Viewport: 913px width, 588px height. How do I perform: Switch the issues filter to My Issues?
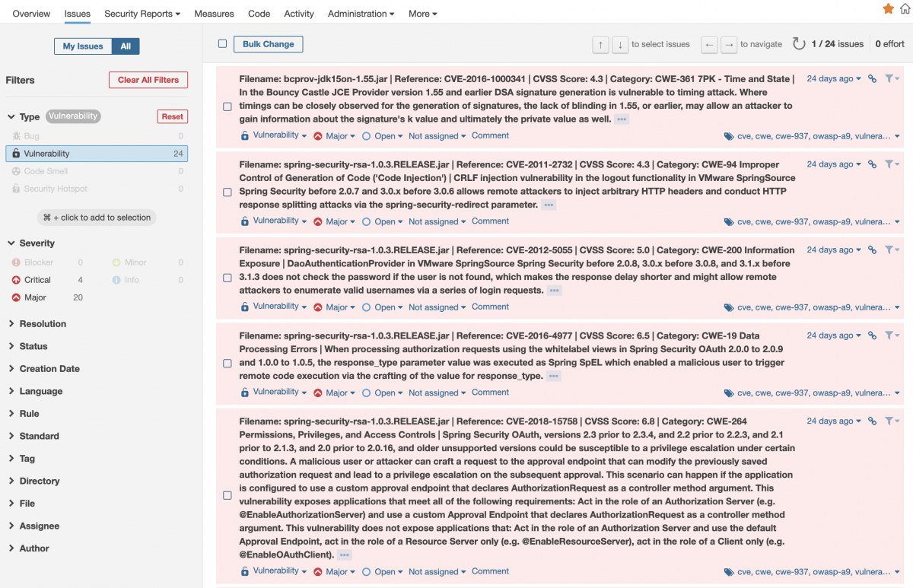click(x=82, y=46)
